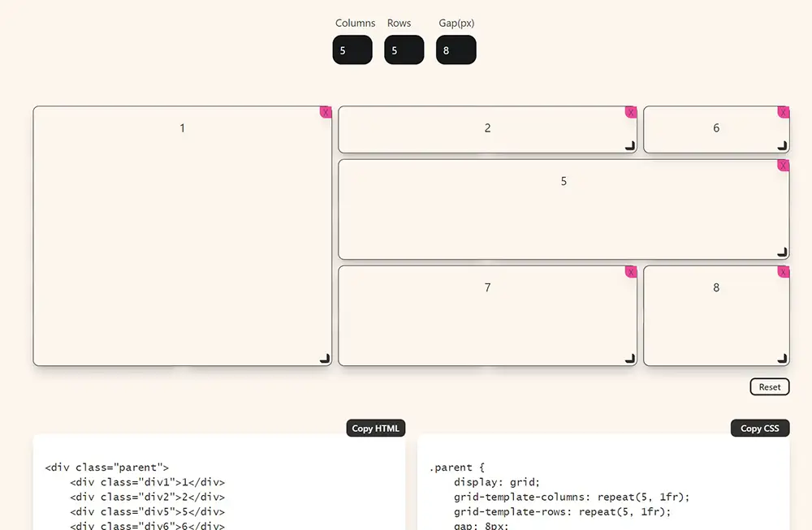
Task: Edit the Gap(px) value field
Action: click(x=456, y=50)
